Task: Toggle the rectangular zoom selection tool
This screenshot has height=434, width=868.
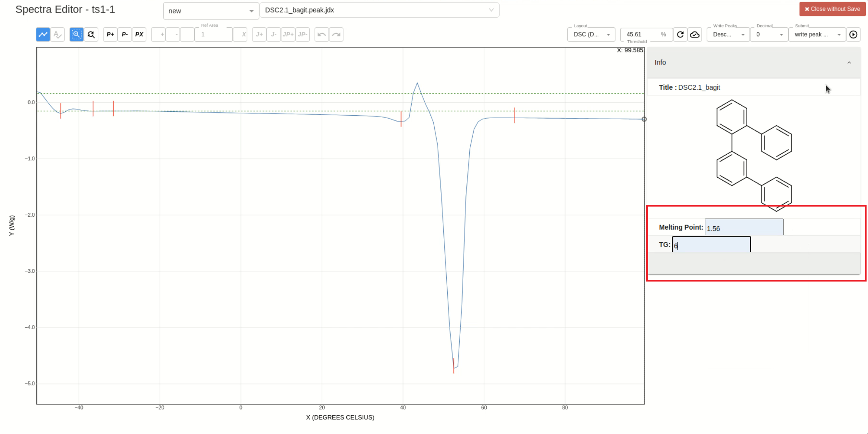Action: tap(76, 34)
